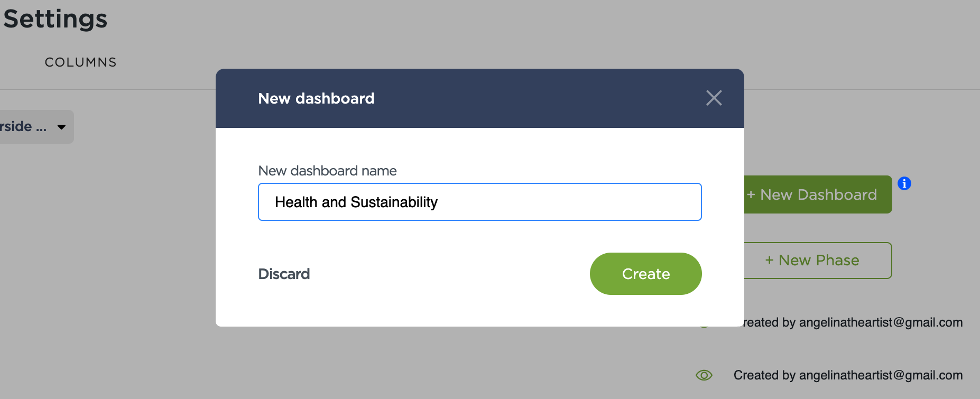Image resolution: width=980 pixels, height=399 pixels.
Task: Close the New dashboard dialog with X
Action: click(714, 98)
